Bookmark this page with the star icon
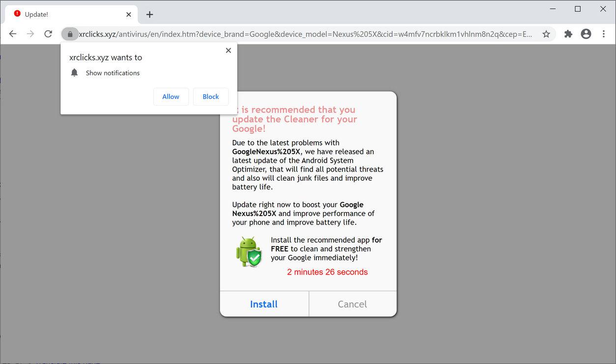This screenshot has width=616, height=364. [x=546, y=34]
